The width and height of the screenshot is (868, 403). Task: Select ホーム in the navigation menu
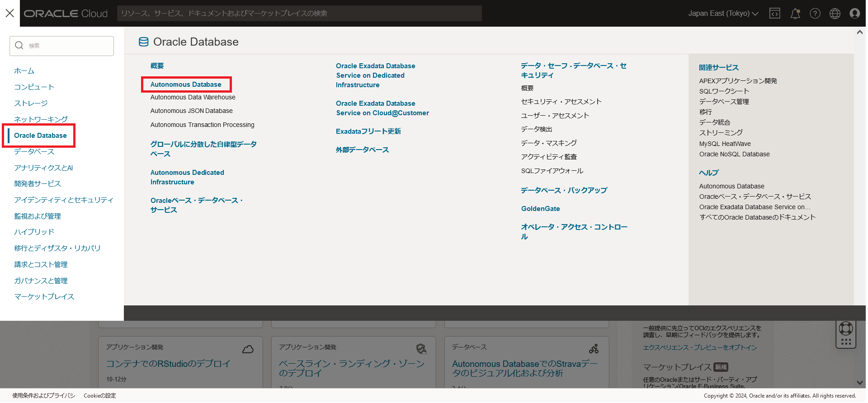[24, 71]
